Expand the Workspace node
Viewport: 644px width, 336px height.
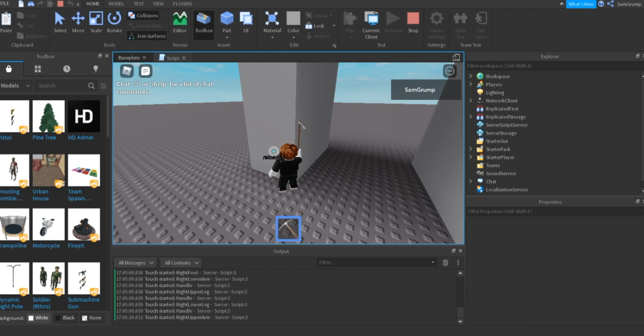pos(471,76)
